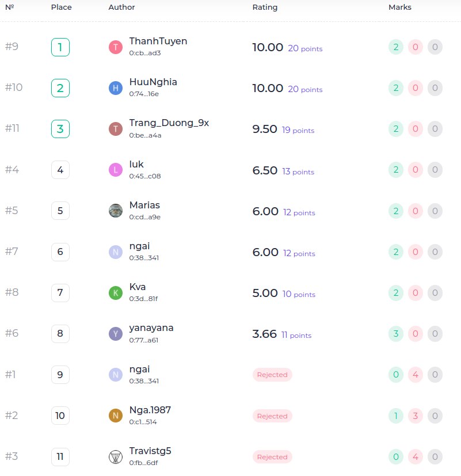Click the Rejected badge for Travistg5

point(272,457)
